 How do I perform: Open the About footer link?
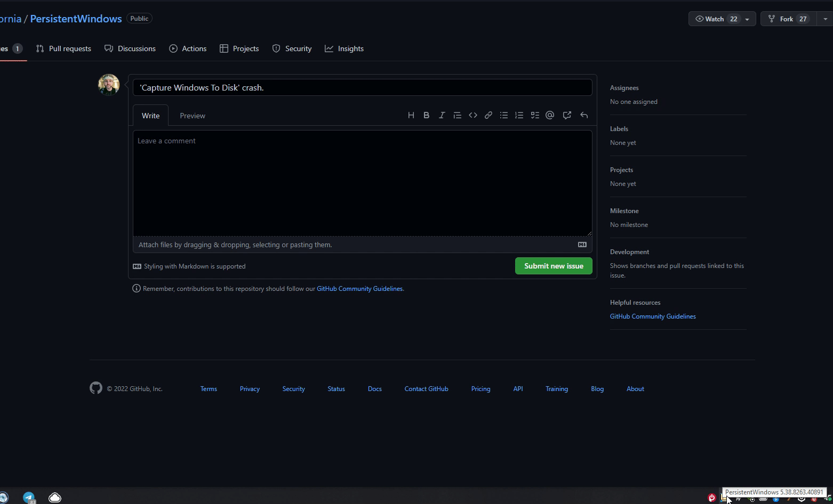pyautogui.click(x=635, y=389)
